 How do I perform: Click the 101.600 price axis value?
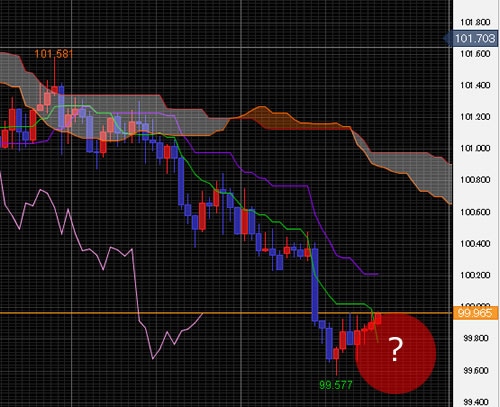475,54
